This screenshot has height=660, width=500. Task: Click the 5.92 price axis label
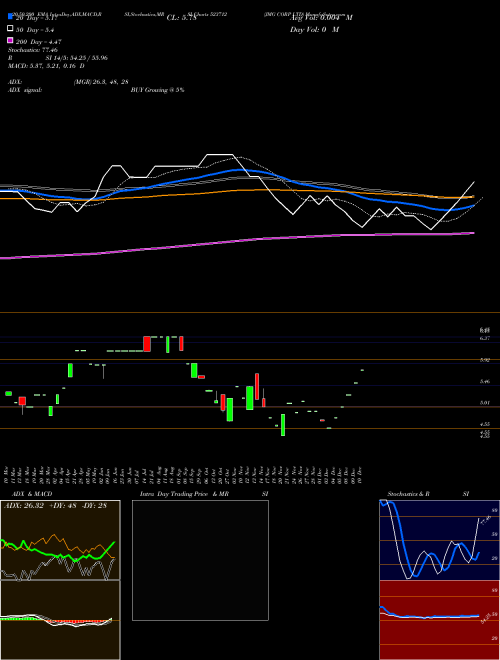point(484,360)
